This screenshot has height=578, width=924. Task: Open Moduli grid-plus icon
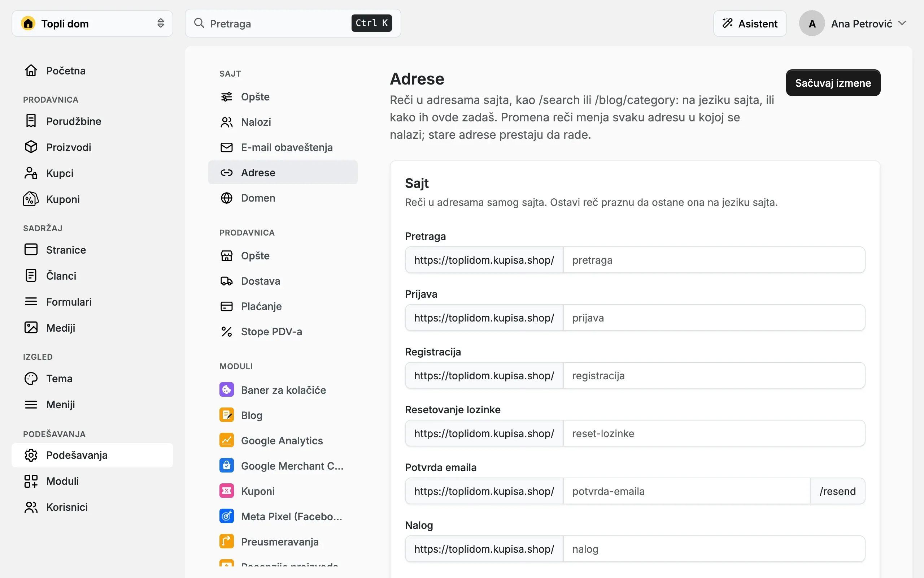point(31,480)
